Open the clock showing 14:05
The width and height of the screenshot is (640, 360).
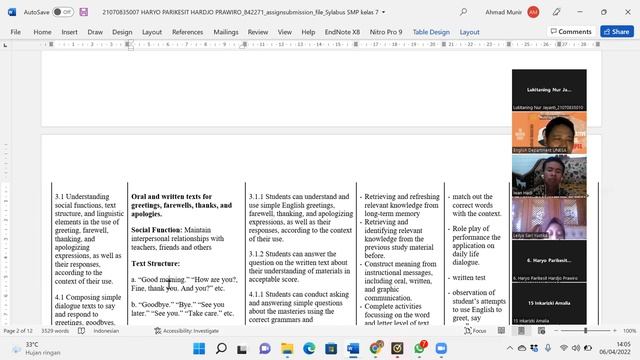coord(615,348)
